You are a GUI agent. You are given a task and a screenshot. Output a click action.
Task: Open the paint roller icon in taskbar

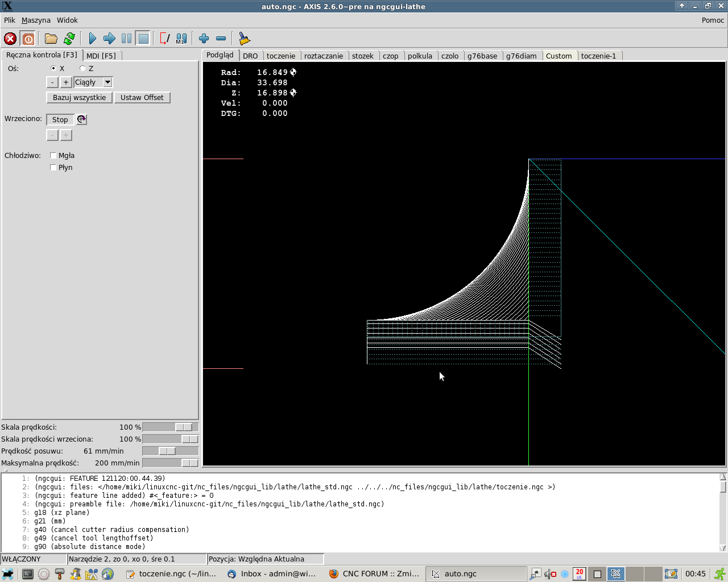coord(60,574)
